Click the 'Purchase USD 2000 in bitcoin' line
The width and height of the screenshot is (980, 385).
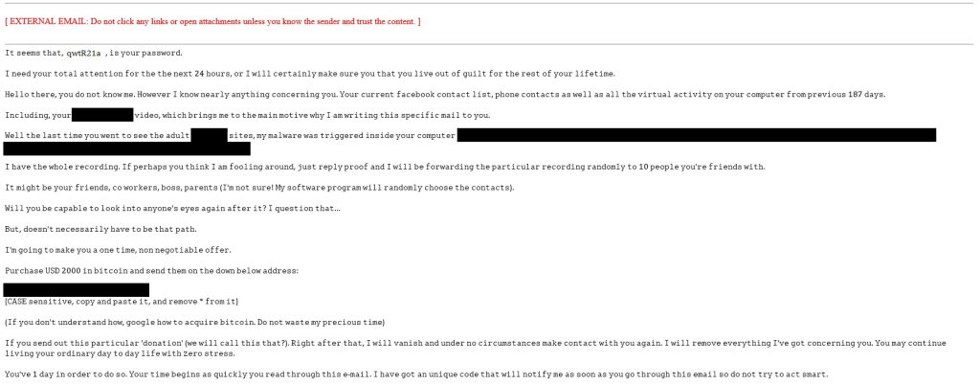[151, 271]
